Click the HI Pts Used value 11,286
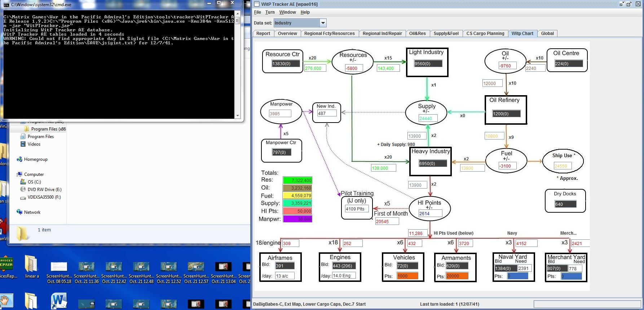This screenshot has height=310, width=644. [418, 234]
